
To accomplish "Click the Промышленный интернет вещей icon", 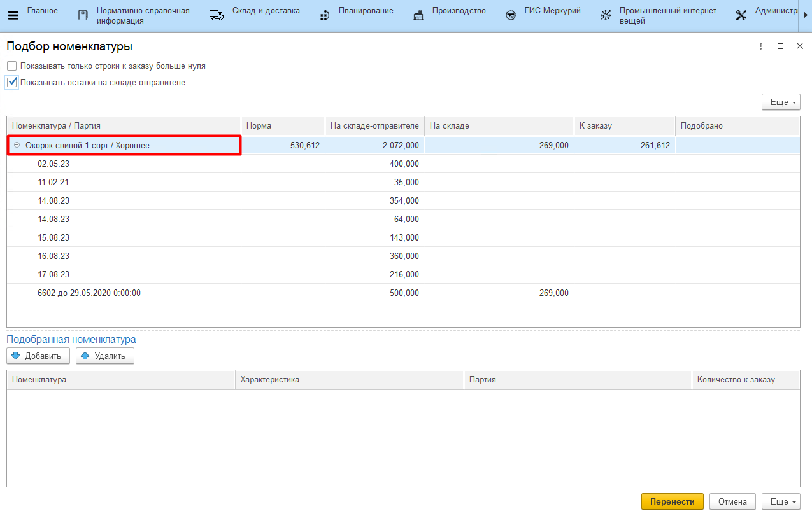I will click(x=606, y=16).
